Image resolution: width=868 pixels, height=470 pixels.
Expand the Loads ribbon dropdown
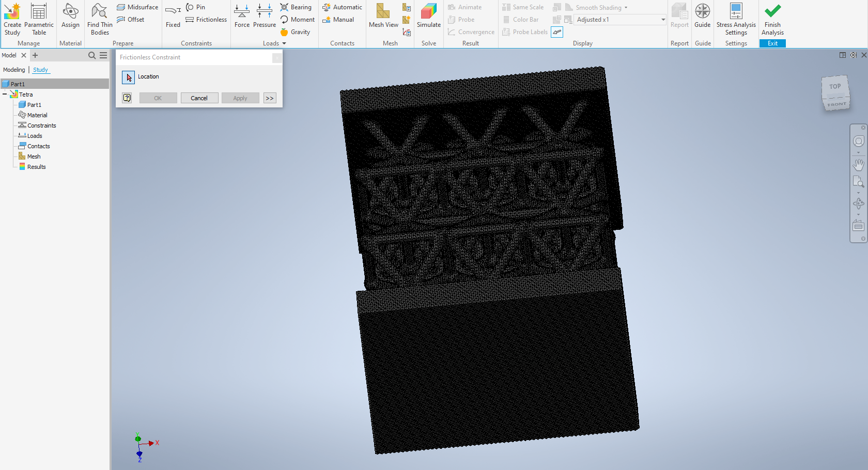tap(284, 43)
